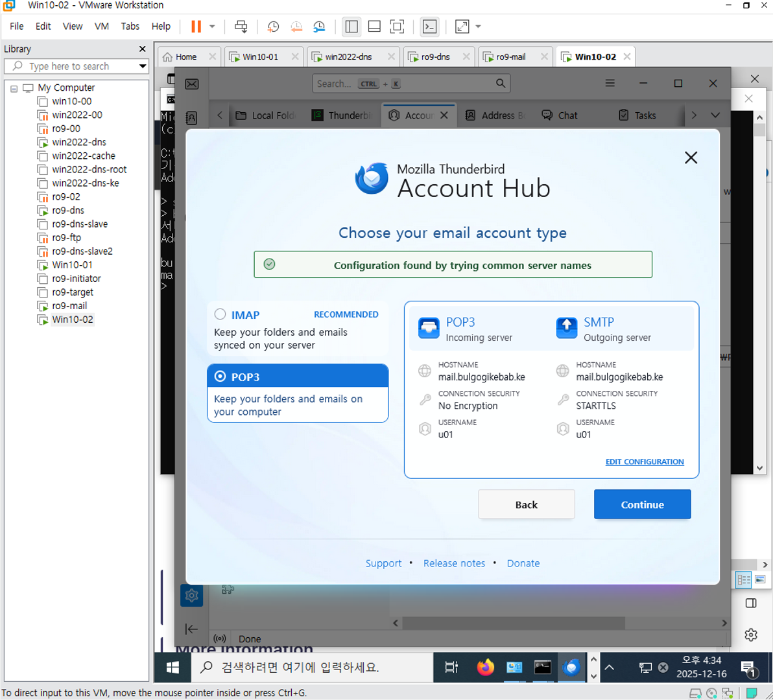Click the SMTP outgoing server icon
This screenshot has height=700, width=773.
point(566,328)
